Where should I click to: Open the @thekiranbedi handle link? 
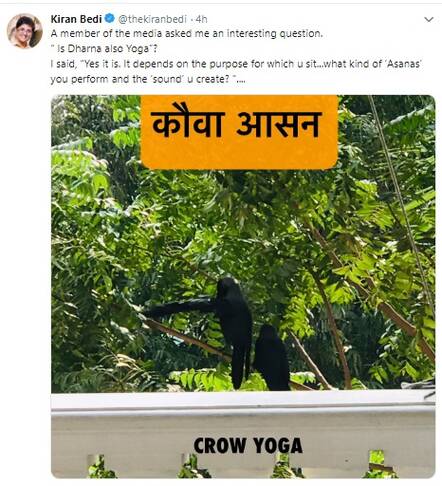point(152,19)
